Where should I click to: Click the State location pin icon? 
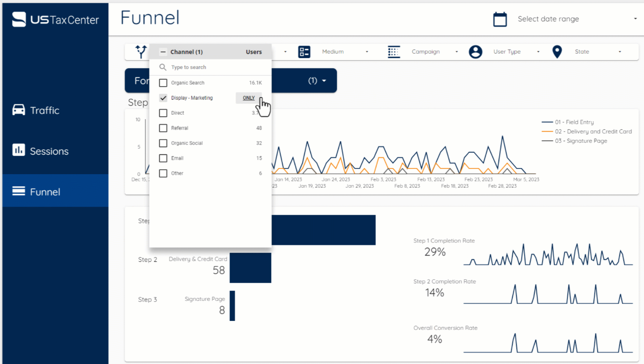click(x=557, y=52)
